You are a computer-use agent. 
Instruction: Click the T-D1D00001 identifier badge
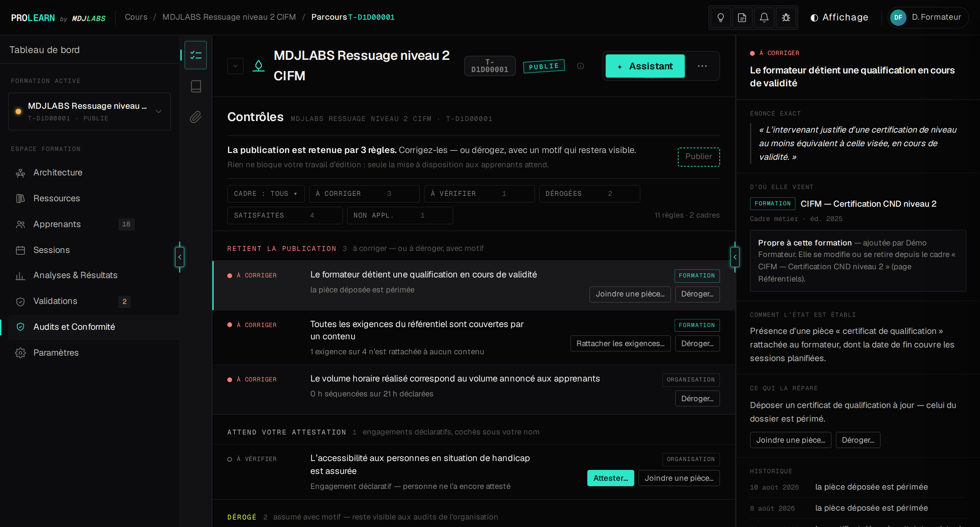[490, 66]
